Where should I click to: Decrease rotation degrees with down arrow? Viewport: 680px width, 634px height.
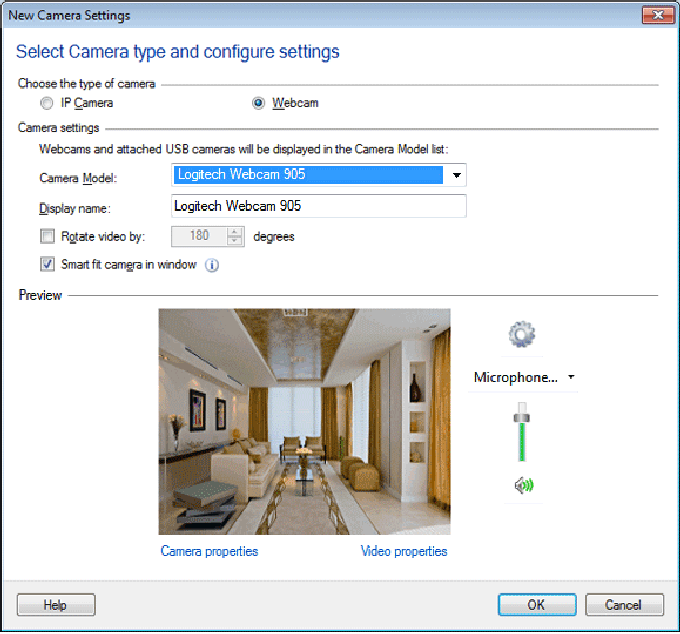click(x=235, y=242)
